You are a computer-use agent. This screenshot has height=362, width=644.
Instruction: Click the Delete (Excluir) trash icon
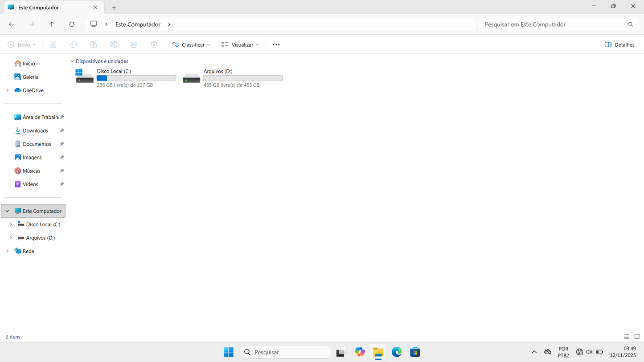pyautogui.click(x=154, y=45)
